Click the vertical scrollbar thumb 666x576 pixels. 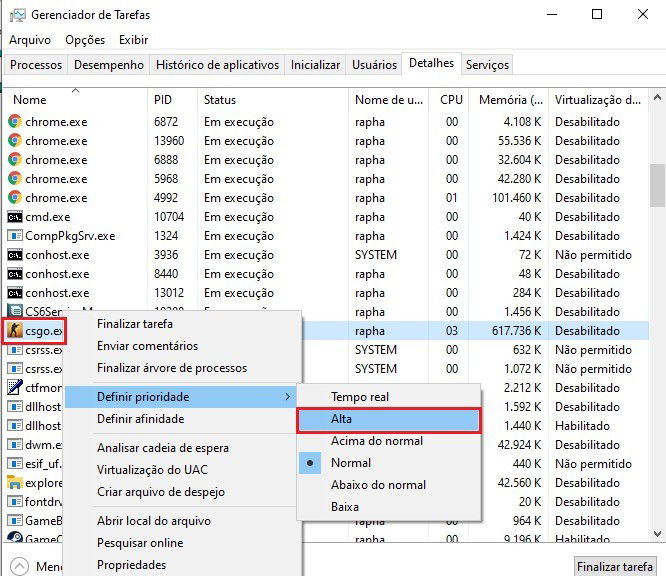[657, 185]
